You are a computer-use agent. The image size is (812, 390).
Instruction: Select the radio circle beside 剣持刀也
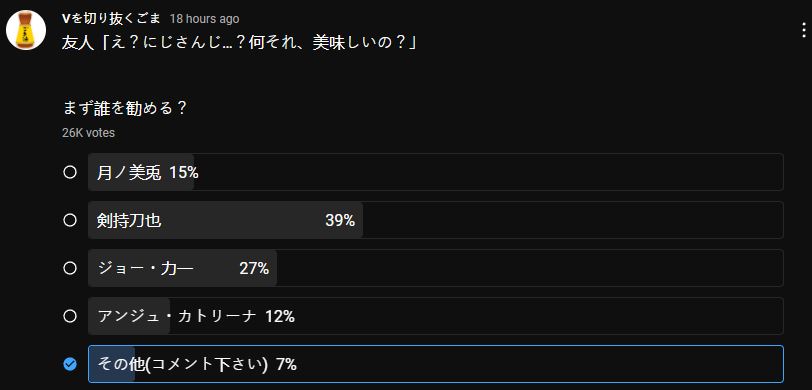[x=70, y=220]
